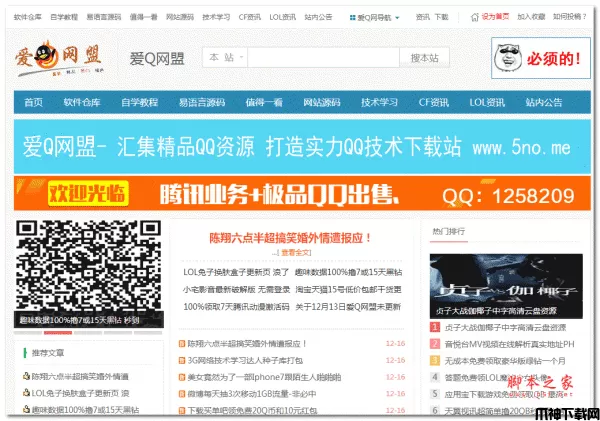Click the rank 3 badge in 热门排行
This screenshot has height=421, width=600.
[435, 361]
